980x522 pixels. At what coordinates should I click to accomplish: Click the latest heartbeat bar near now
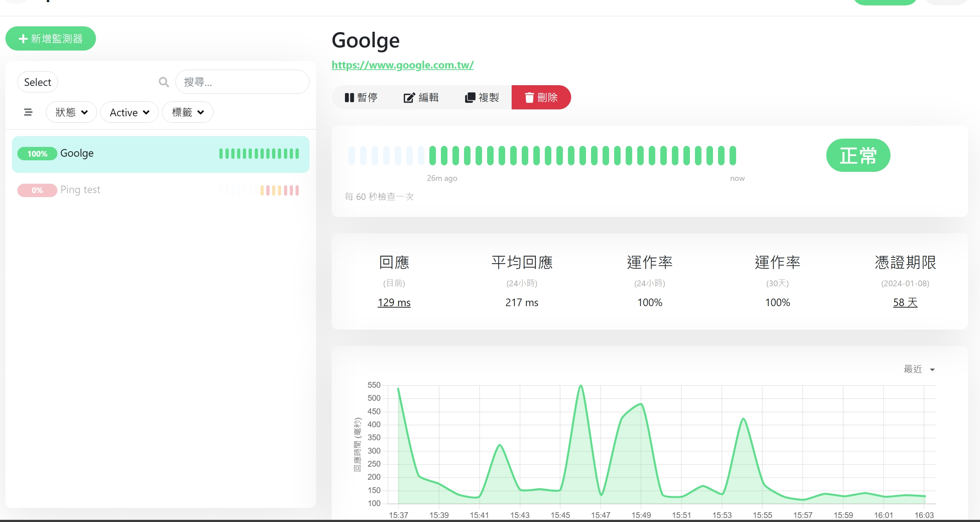tap(732, 155)
